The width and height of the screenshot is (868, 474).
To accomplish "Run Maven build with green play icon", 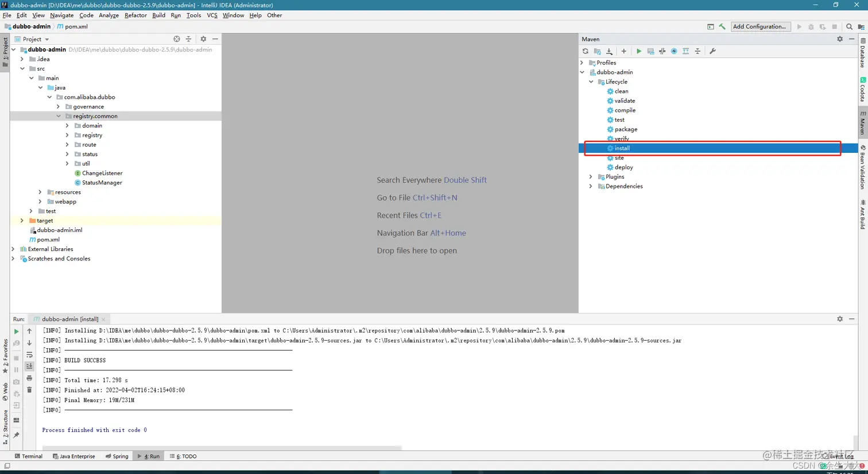I will [638, 51].
